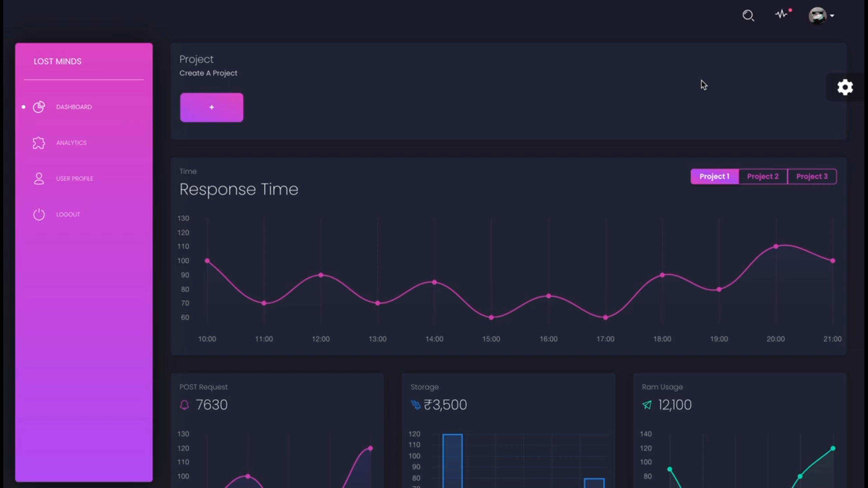
Task: Select the Dashboard pie chart icon
Action: 38,107
